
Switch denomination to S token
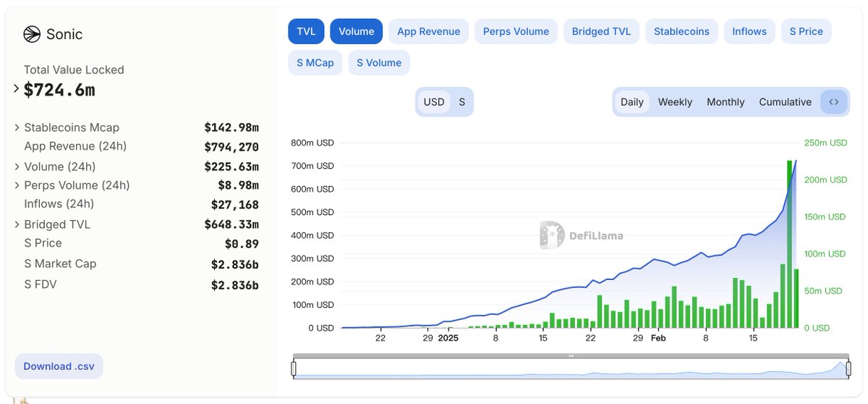(461, 102)
